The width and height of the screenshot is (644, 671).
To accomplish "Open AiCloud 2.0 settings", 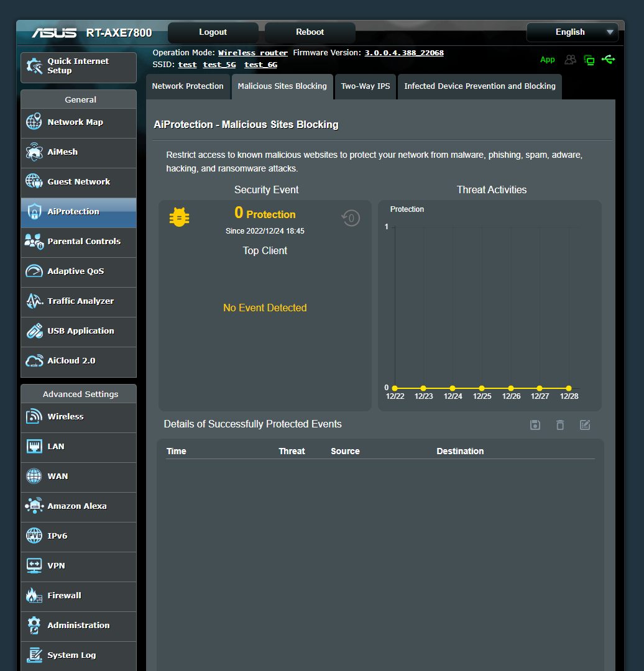I will (78, 362).
